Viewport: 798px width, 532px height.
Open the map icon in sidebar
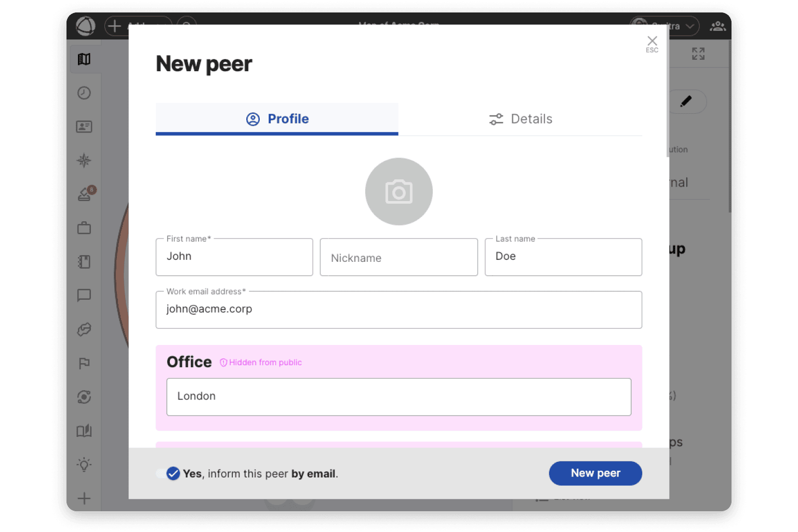[x=84, y=59]
